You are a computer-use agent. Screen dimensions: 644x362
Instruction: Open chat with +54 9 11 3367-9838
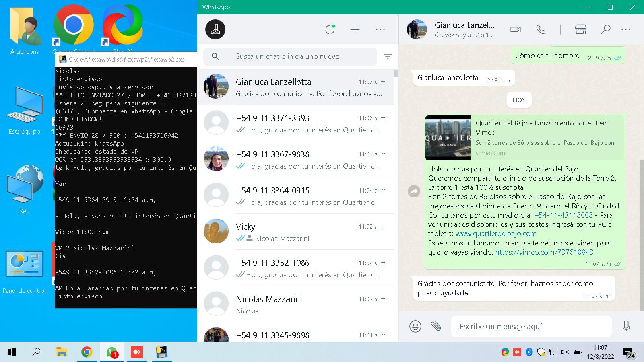pos(296,159)
